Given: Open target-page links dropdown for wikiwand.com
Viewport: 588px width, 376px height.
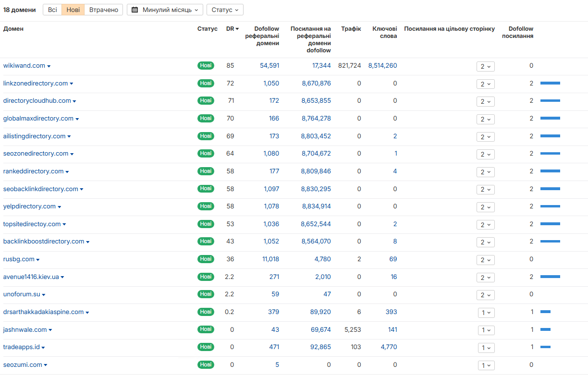Looking at the screenshot, I should tap(486, 67).
